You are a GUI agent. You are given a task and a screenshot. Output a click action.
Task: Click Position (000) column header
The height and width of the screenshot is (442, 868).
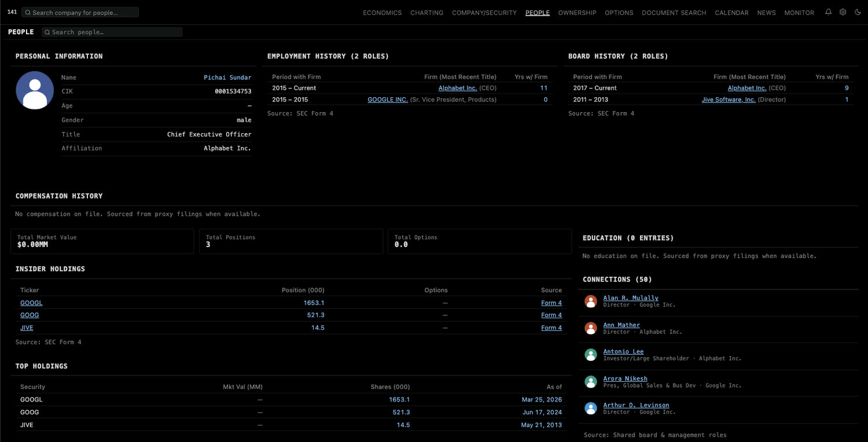[x=303, y=290]
